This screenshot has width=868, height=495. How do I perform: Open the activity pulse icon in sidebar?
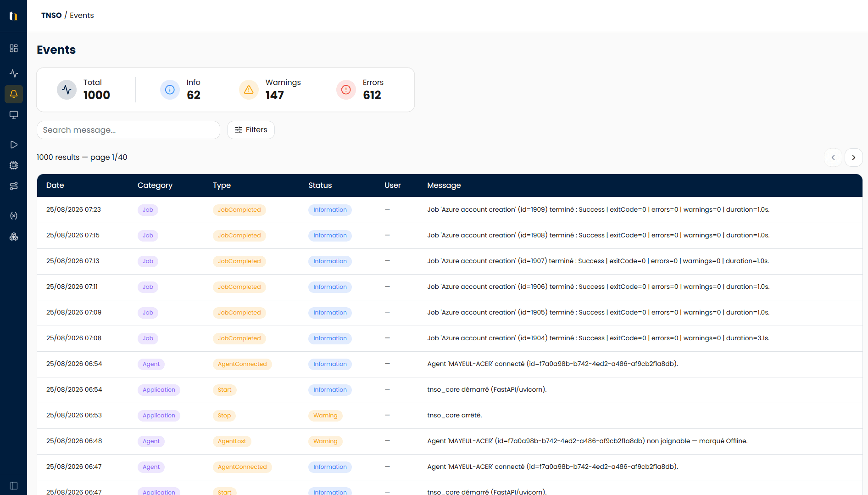tap(14, 73)
